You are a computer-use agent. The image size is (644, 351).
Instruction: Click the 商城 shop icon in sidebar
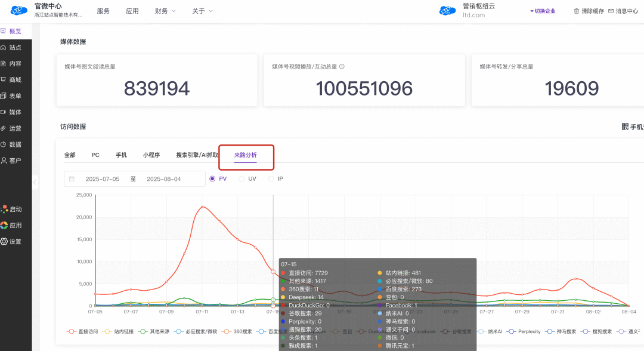pos(4,79)
